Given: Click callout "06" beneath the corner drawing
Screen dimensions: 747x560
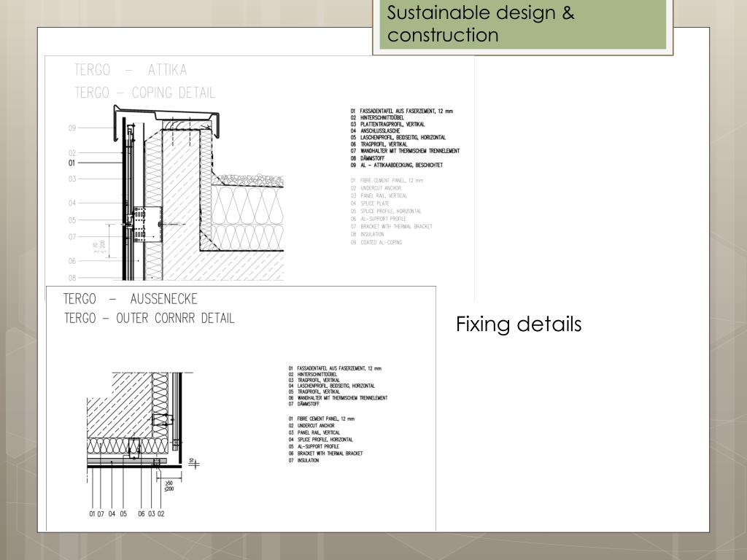Looking at the screenshot, I should pos(142,514).
